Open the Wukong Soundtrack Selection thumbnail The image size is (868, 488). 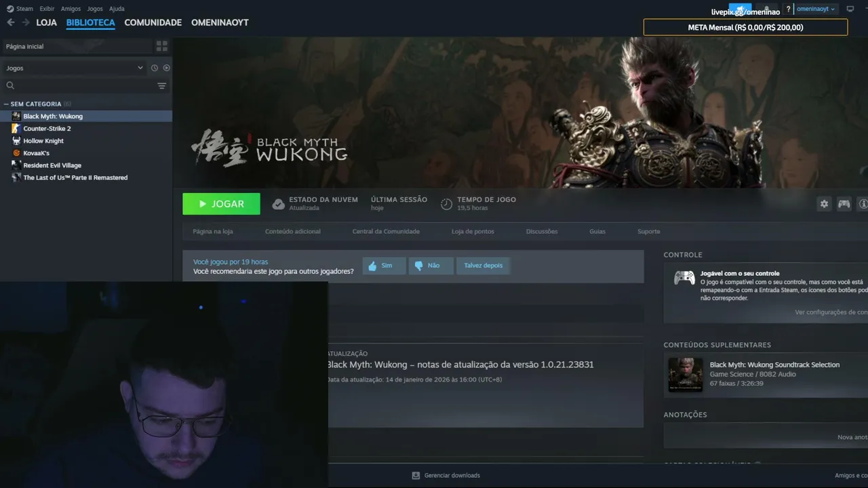[685, 375]
